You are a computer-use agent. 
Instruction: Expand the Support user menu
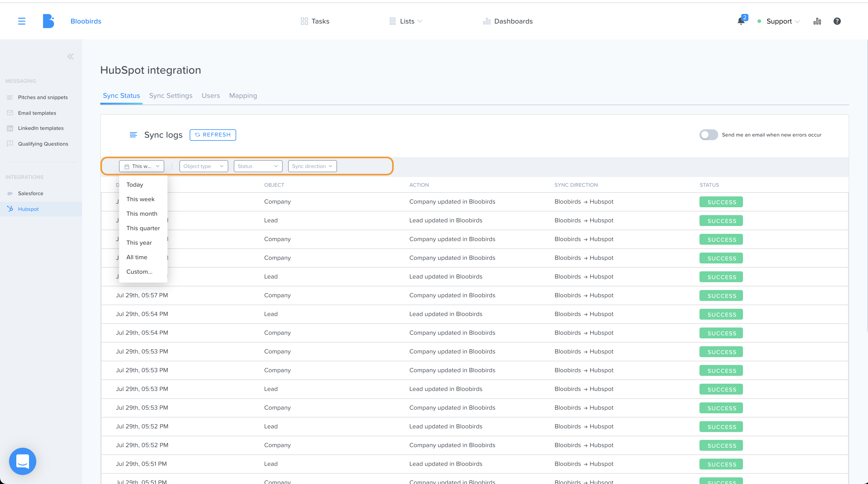tap(797, 21)
